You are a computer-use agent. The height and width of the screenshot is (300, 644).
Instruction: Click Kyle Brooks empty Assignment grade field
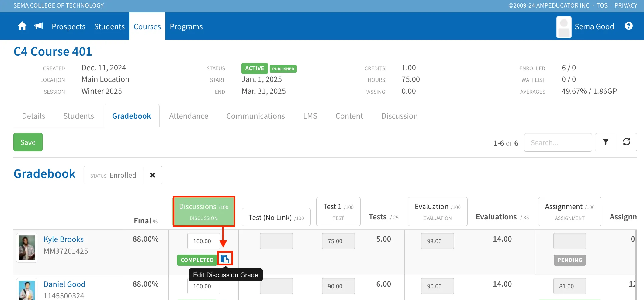click(x=570, y=241)
